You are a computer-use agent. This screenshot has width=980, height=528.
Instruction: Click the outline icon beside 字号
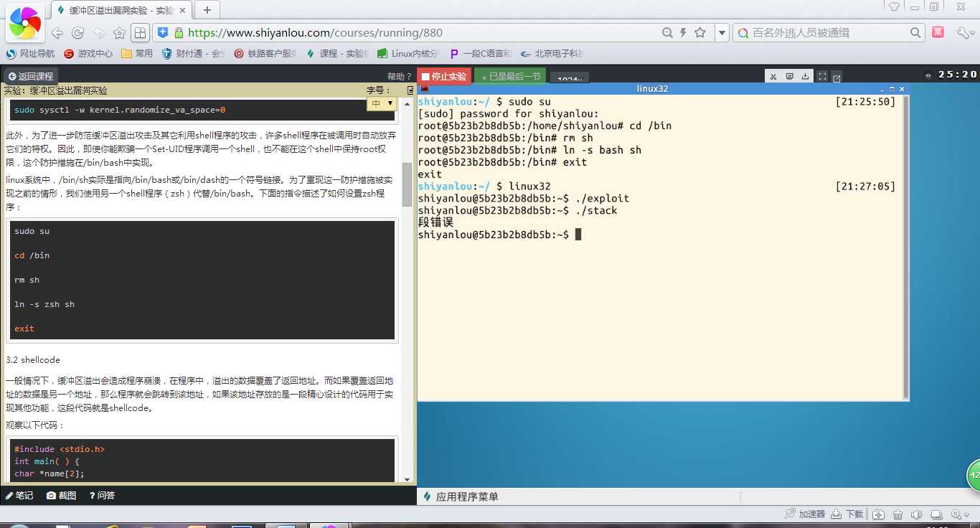tap(410, 90)
